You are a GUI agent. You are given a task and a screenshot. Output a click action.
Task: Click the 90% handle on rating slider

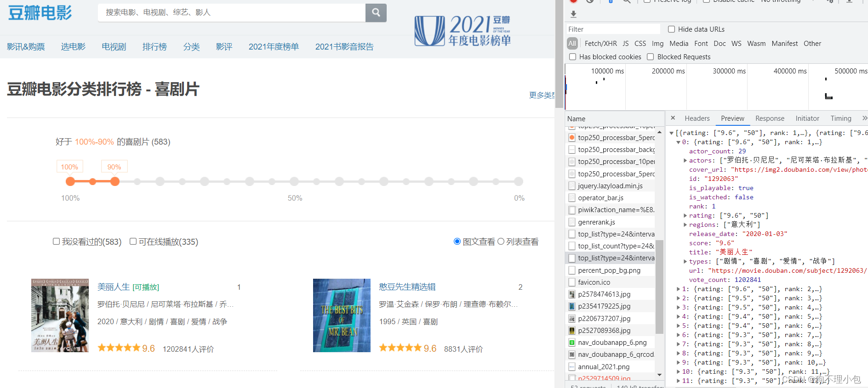(x=115, y=181)
